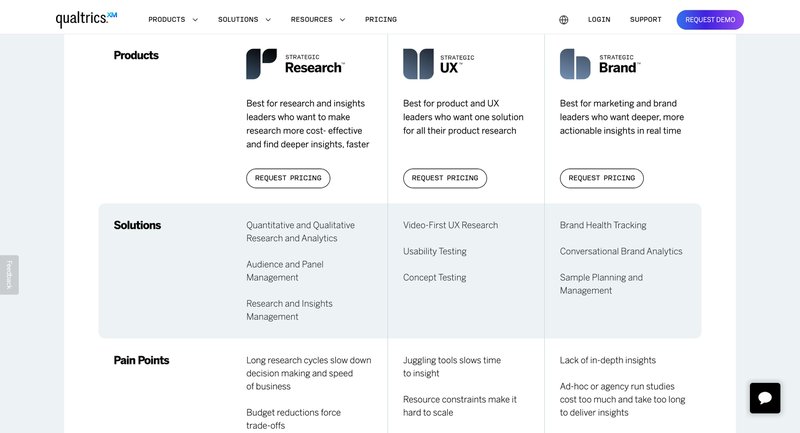Open the Feedback side tab

[x=9, y=274]
